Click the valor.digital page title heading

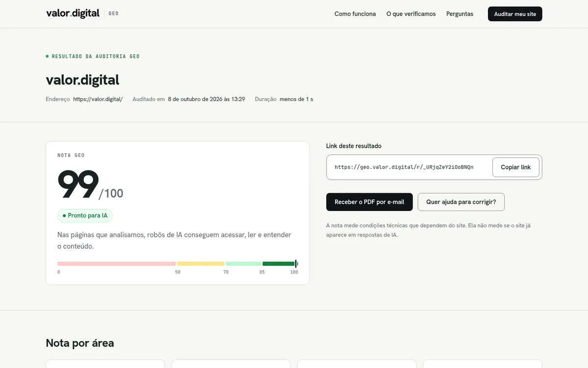point(82,79)
